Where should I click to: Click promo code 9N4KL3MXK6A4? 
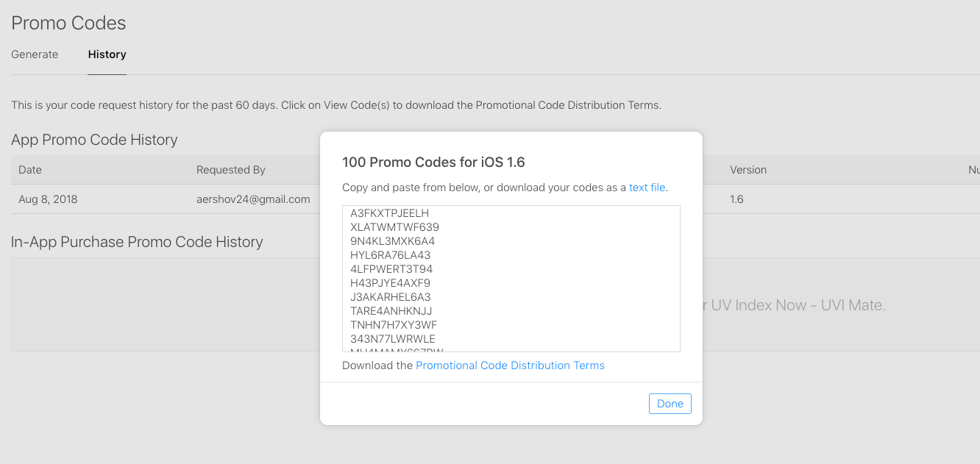pos(393,241)
